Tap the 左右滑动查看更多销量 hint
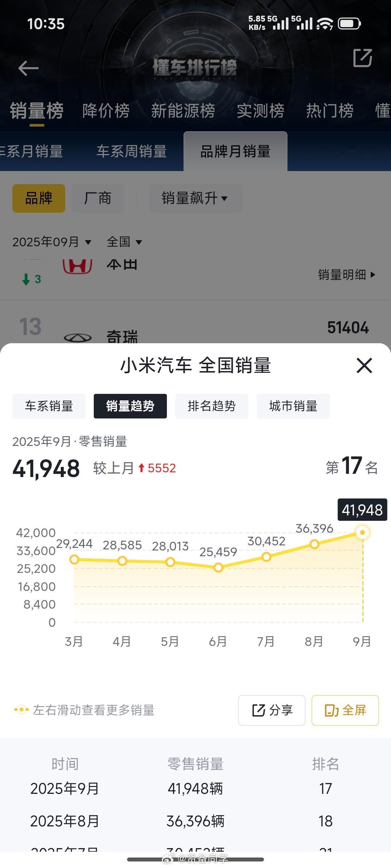391x868 pixels. pyautogui.click(x=84, y=710)
